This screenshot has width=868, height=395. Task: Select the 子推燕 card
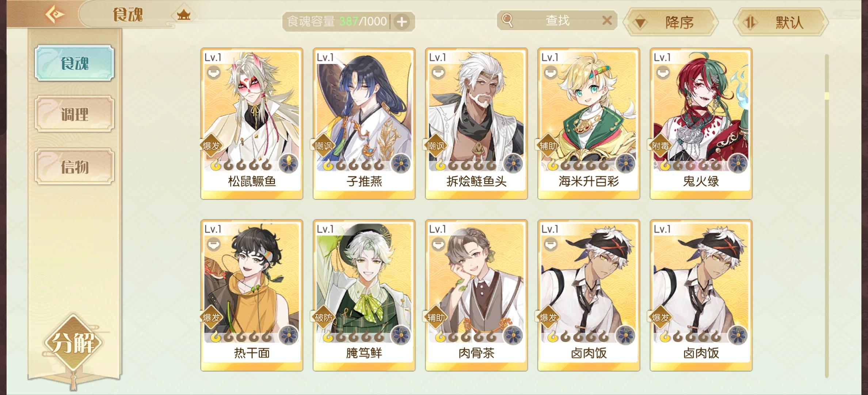click(364, 124)
